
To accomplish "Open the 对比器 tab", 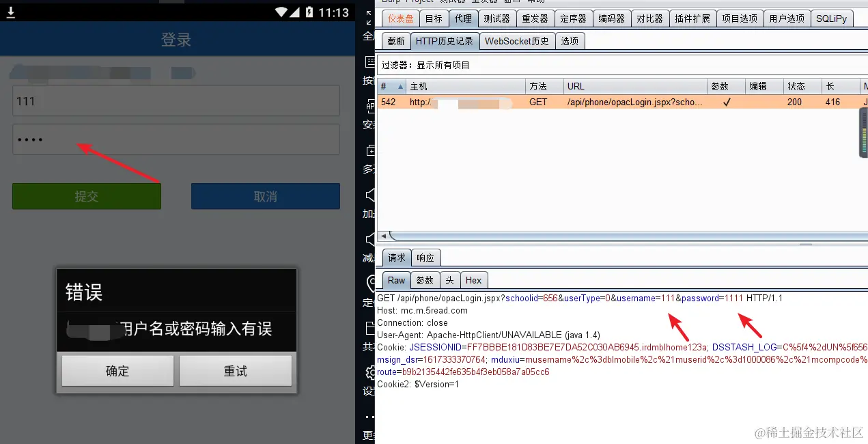I will (649, 18).
